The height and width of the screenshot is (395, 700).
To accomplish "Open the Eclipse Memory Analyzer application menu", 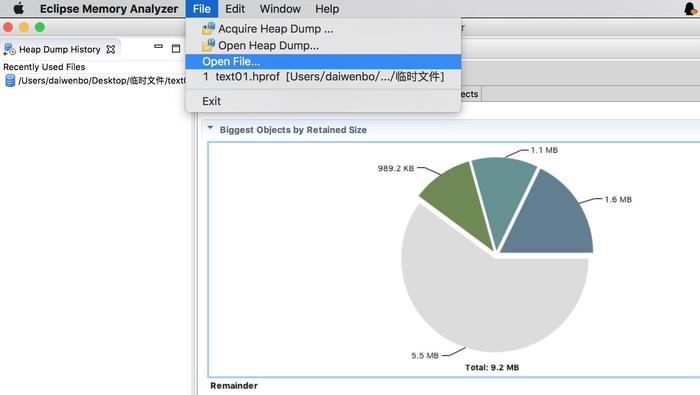I will 108,9.
